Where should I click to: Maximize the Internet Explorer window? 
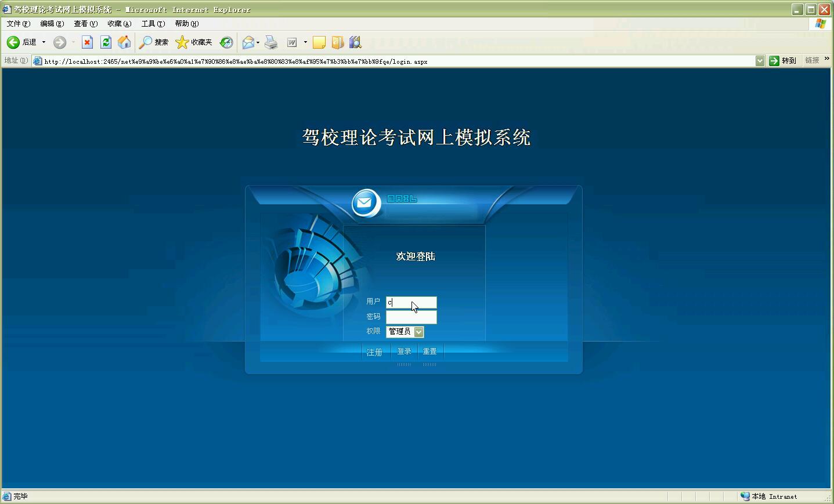pyautogui.click(x=811, y=9)
